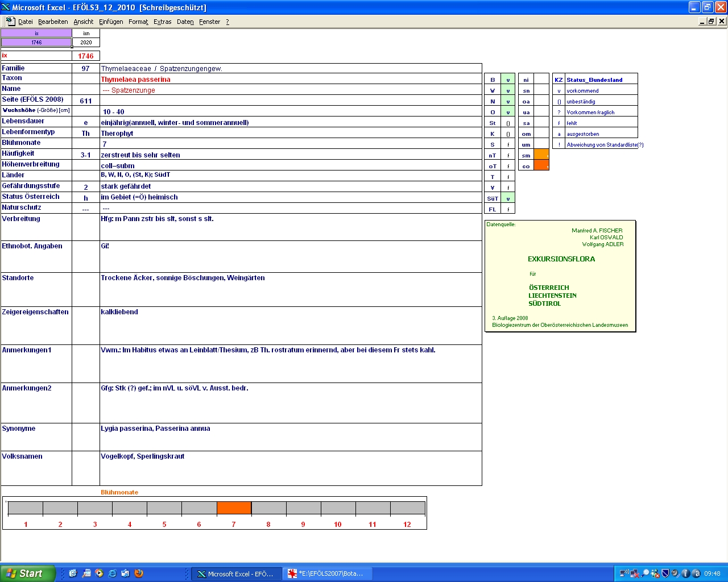The image size is (728, 582).
Task: Click the orange month 7 bar in Blühmonate
Action: 234,508
